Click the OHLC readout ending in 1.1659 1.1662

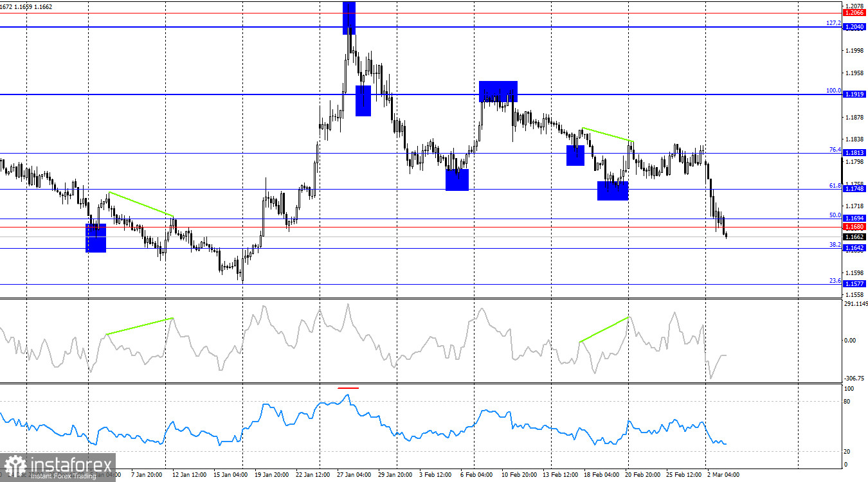pos(26,6)
